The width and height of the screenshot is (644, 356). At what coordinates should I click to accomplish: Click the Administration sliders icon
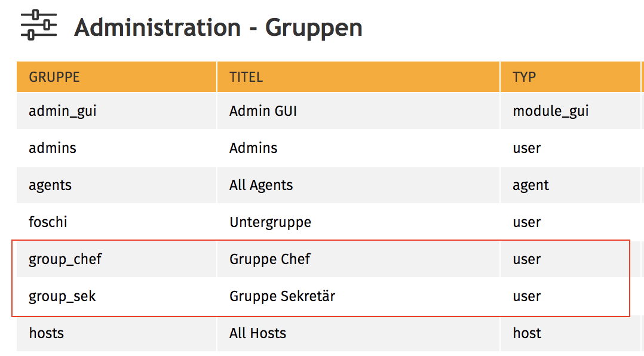coord(38,25)
